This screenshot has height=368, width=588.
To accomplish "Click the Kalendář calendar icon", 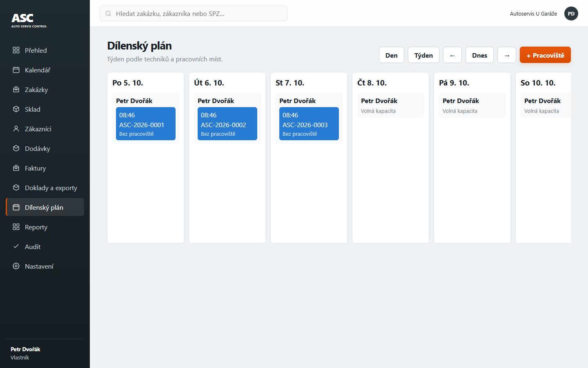I will tap(16, 70).
